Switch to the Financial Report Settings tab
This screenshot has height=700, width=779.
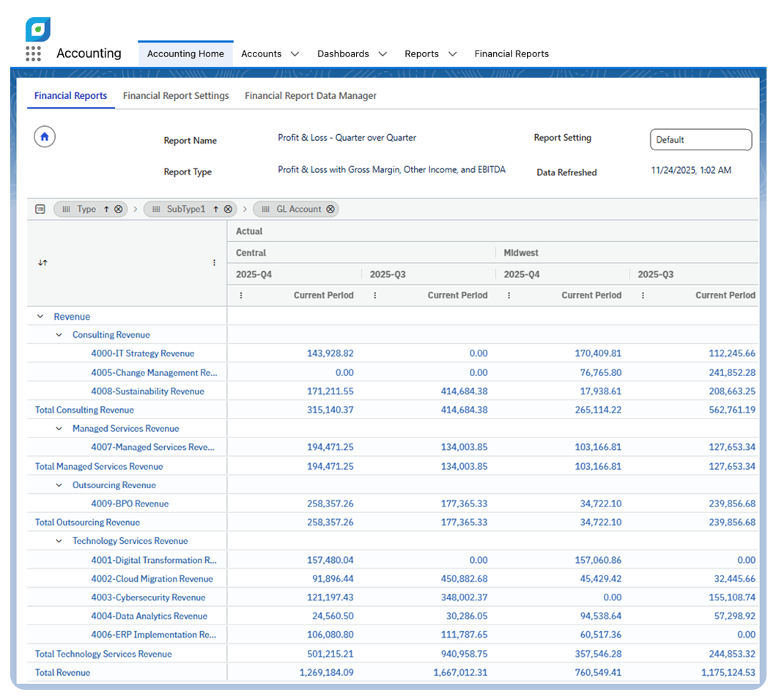[x=176, y=96]
